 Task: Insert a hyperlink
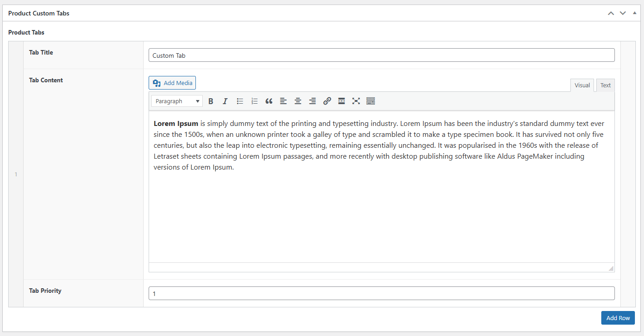tap(327, 101)
